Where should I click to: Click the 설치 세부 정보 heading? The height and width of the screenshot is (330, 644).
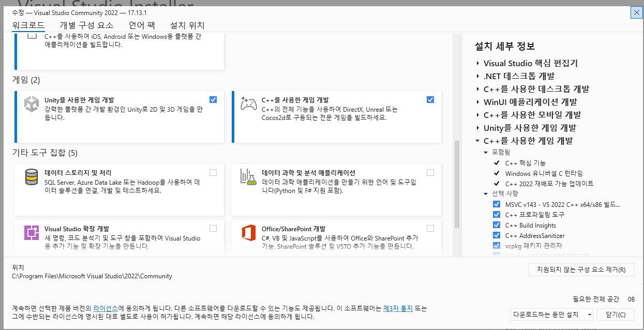(505, 47)
